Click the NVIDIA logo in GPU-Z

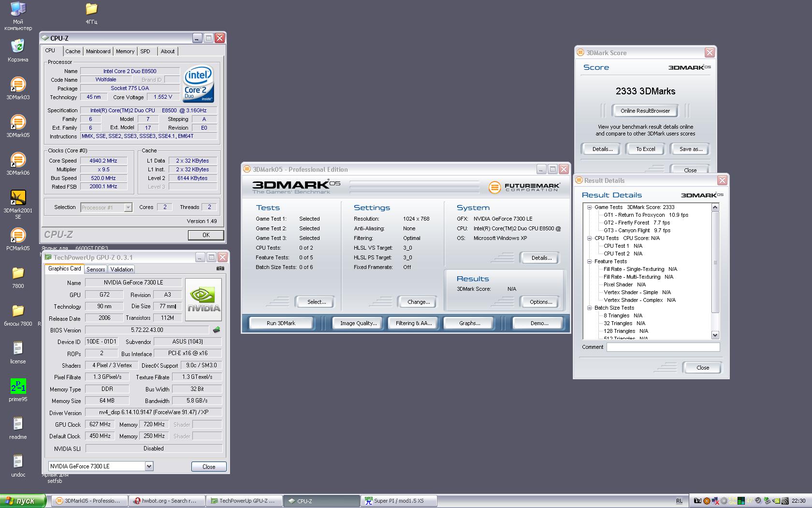point(203,299)
